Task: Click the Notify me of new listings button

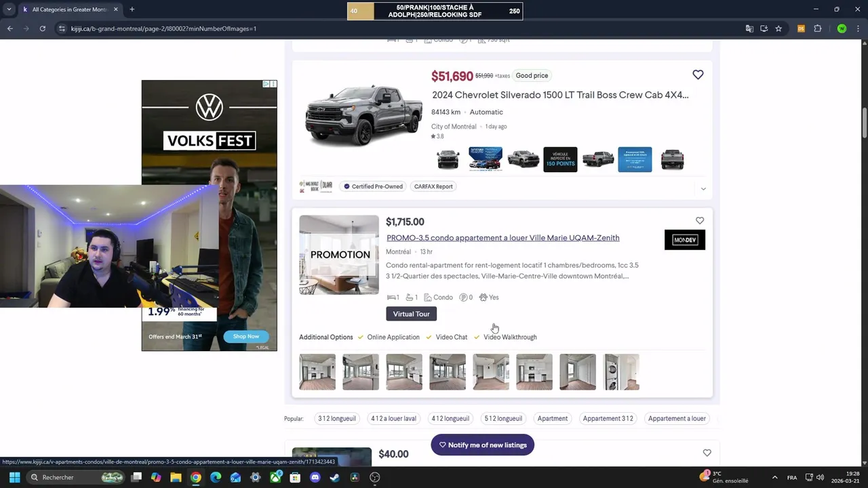Action: coord(483,445)
